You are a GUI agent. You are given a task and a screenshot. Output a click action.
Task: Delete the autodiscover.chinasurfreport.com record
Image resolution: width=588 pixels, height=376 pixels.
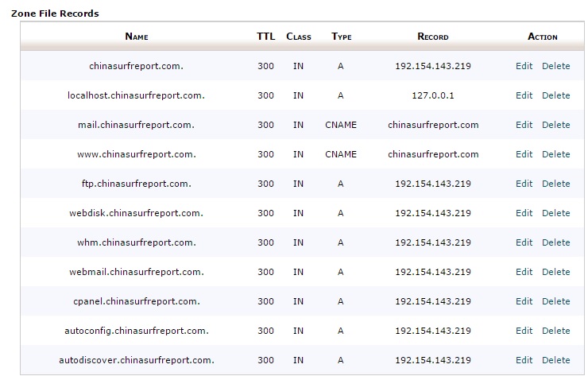point(555,360)
